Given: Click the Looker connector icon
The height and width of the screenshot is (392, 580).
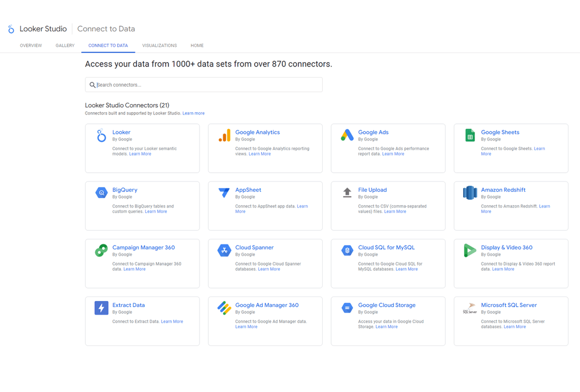Looking at the screenshot, I should point(101,135).
